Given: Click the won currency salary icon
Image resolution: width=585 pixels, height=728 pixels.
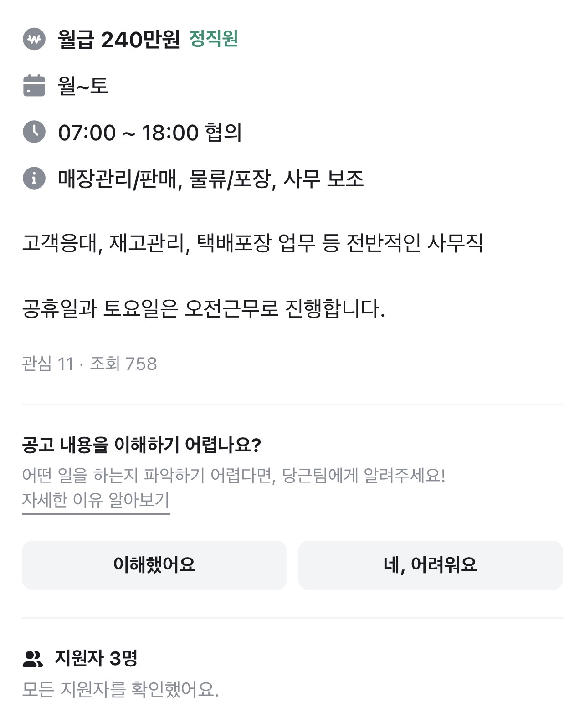Looking at the screenshot, I should (34, 40).
